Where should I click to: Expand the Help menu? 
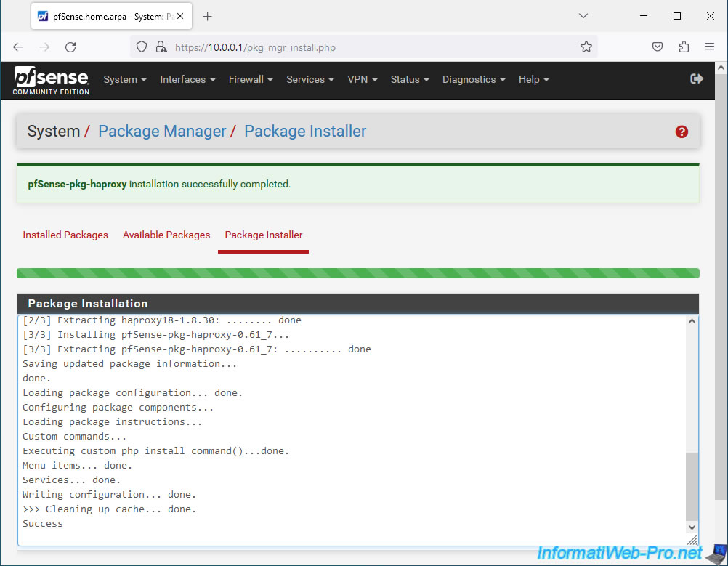pyautogui.click(x=533, y=79)
